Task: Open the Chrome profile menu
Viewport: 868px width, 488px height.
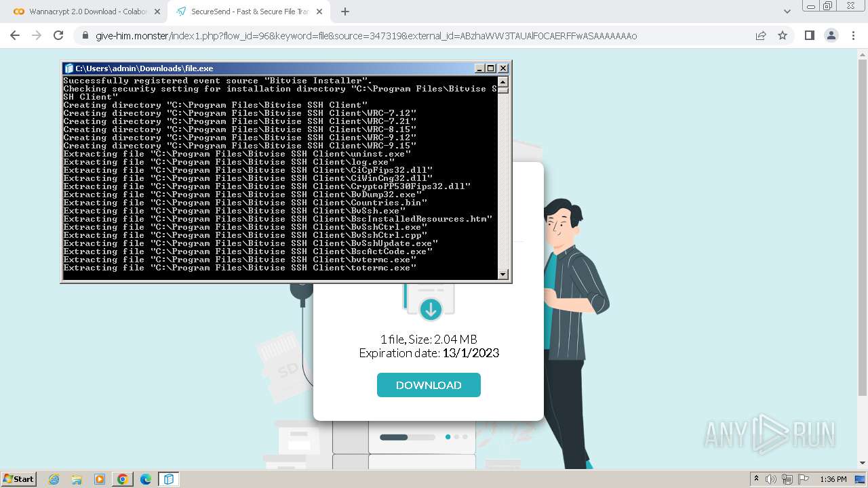Action: click(831, 36)
